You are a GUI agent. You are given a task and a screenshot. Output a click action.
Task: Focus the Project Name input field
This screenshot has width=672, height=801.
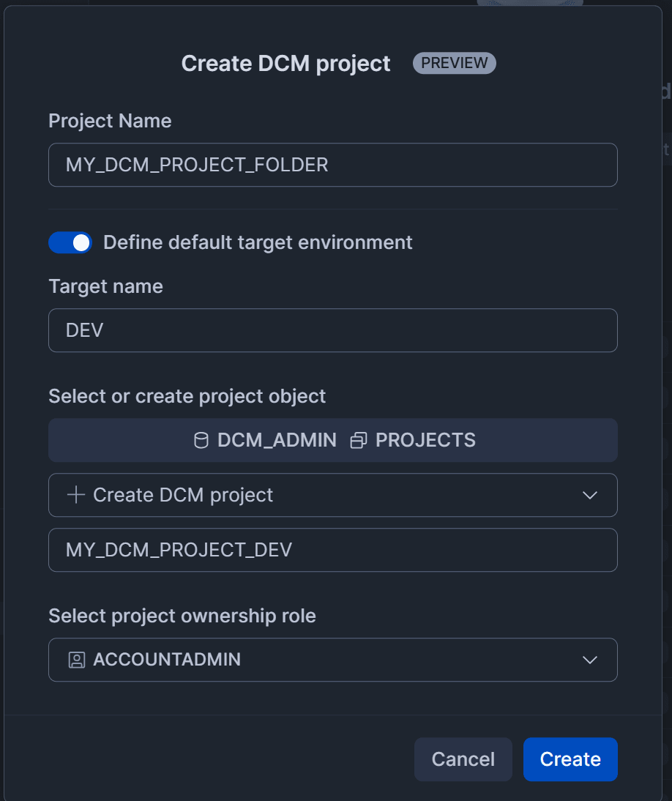coord(332,165)
